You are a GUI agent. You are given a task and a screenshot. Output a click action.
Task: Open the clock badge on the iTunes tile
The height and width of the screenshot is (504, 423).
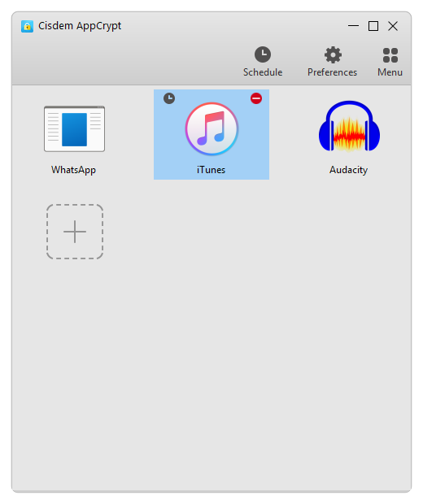[x=169, y=98]
